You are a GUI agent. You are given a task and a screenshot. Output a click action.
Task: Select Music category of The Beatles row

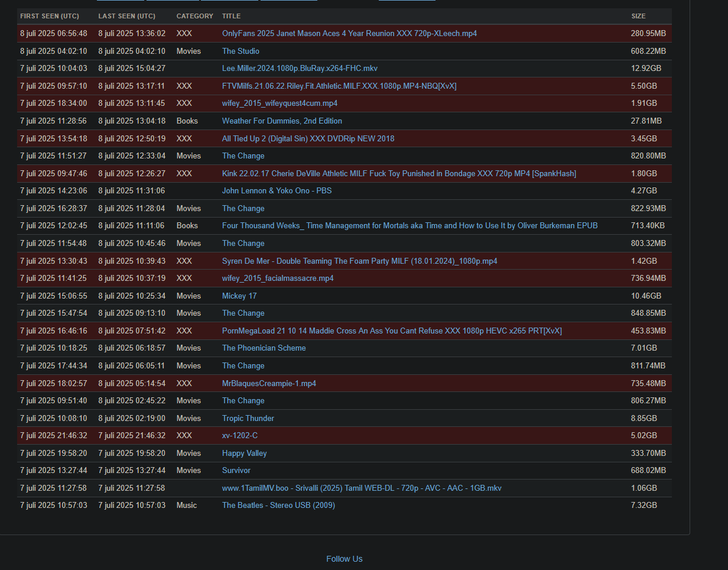[187, 506]
